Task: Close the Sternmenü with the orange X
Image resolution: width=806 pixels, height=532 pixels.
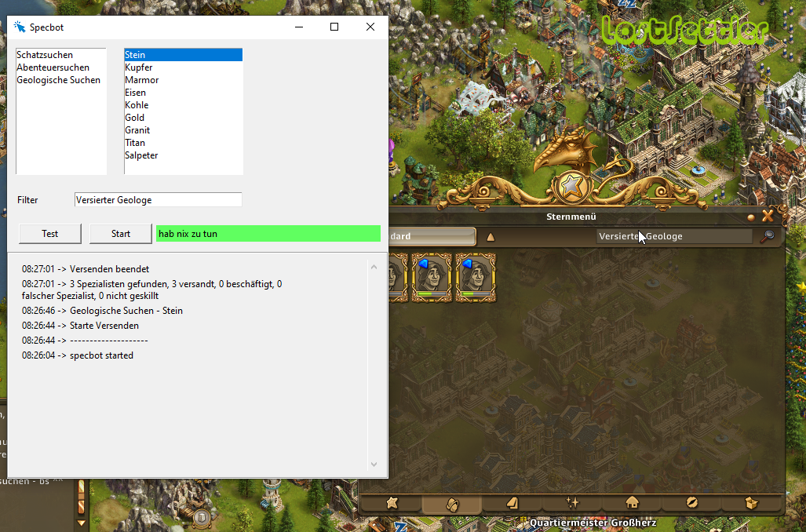Action: 768,217
